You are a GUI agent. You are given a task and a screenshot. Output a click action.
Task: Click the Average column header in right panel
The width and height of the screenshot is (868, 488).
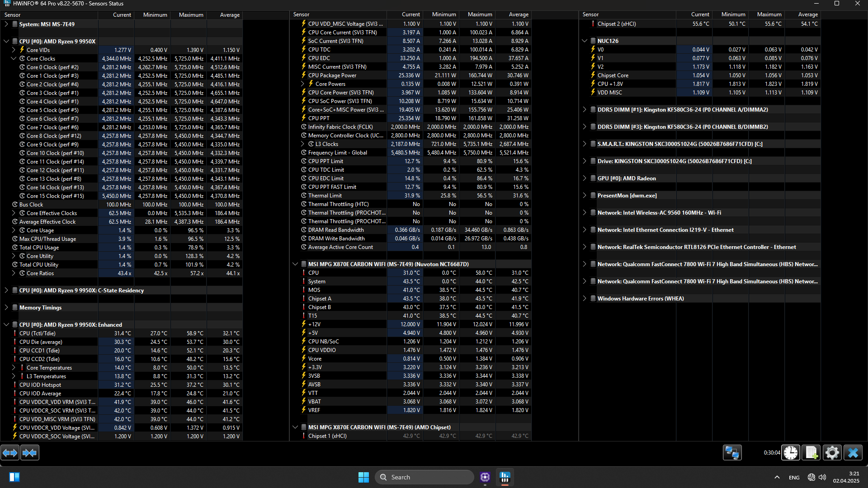click(x=807, y=14)
